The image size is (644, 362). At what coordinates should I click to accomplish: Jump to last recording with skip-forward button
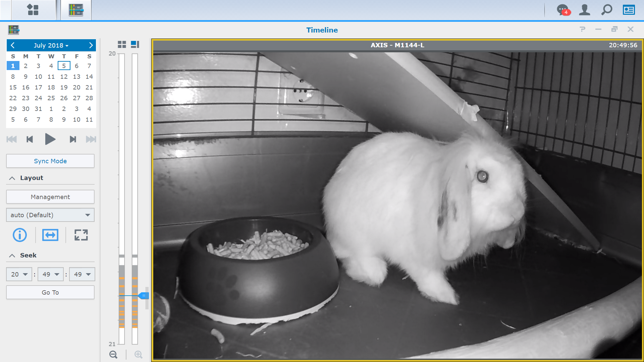click(x=91, y=139)
